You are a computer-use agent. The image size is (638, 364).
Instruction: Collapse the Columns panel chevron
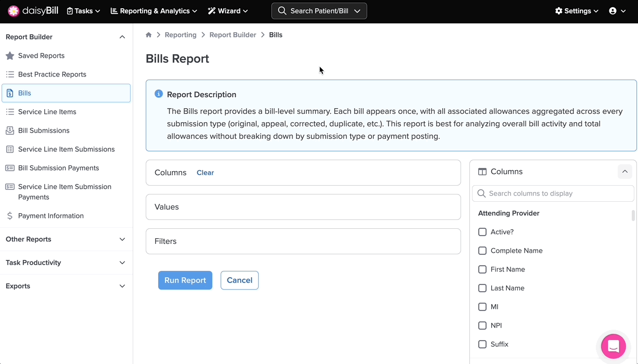[624, 172]
